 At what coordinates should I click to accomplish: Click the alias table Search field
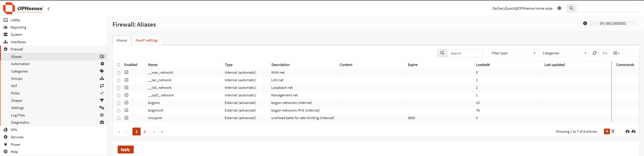click(x=464, y=53)
